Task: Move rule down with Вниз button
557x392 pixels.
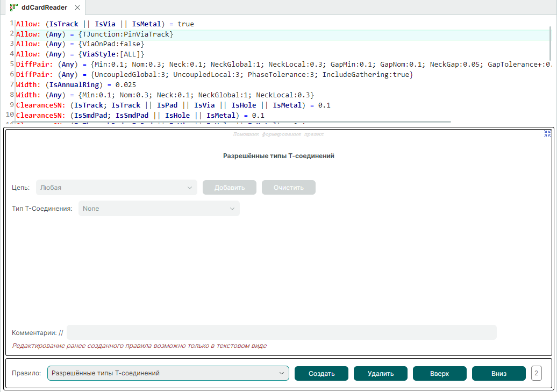Action: [498, 373]
